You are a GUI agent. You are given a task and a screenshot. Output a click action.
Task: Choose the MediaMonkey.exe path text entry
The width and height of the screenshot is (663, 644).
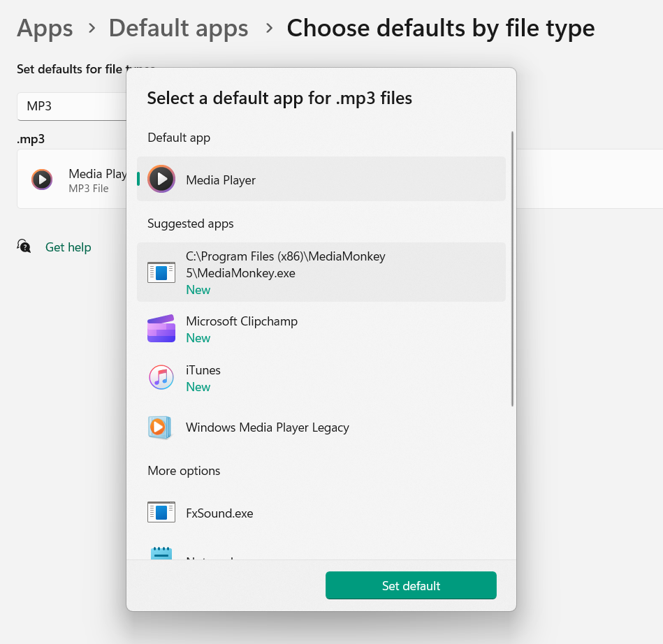(286, 265)
